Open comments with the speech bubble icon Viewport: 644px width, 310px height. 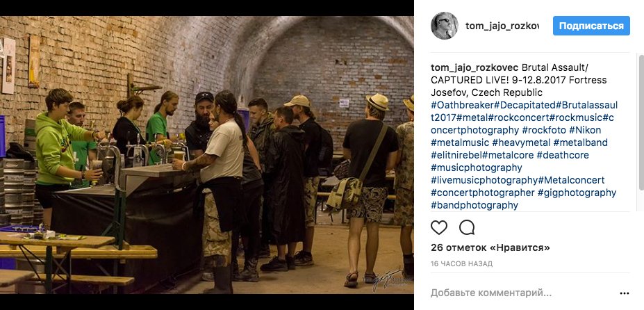467,227
